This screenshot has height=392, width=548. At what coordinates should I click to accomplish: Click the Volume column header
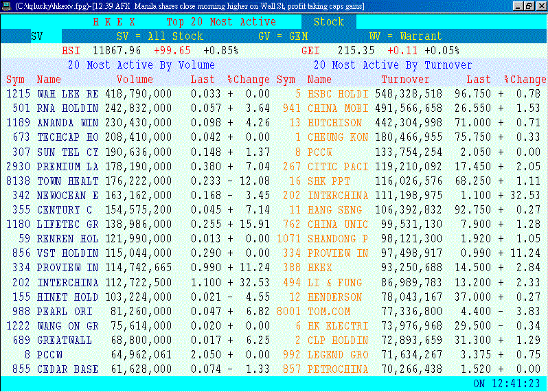(135, 80)
